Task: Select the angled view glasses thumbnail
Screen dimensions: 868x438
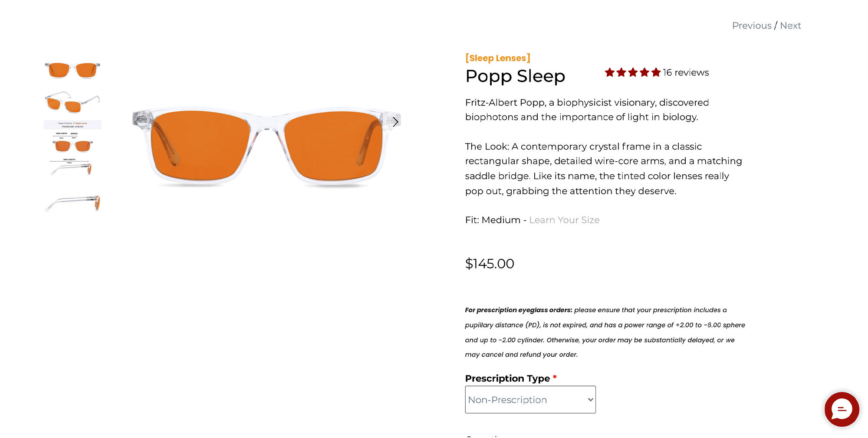Action: 72,102
